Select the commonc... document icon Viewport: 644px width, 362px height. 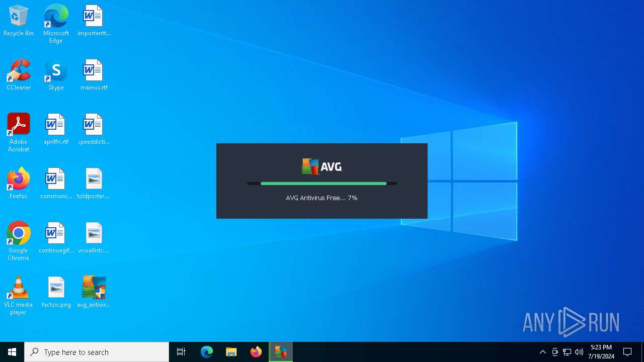click(56, 184)
